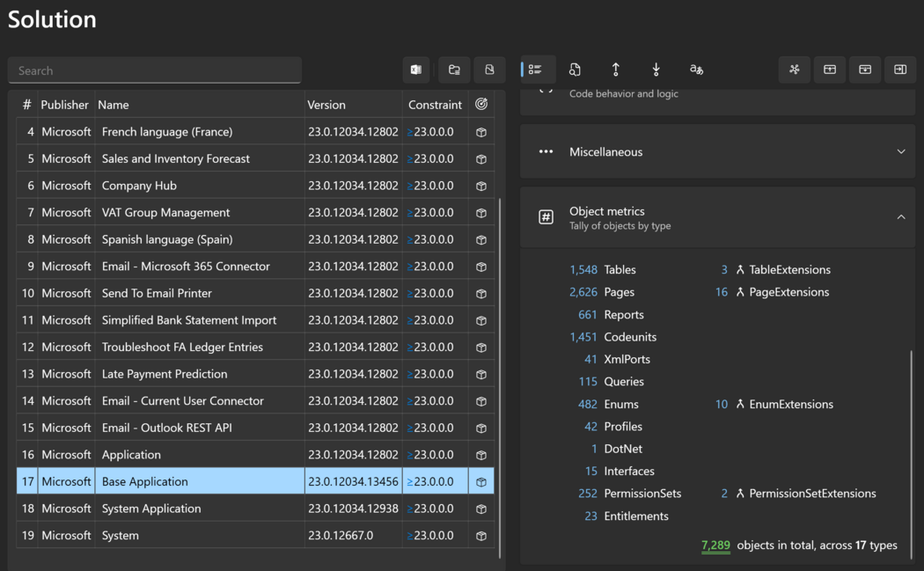Open the 10 EnumExtensions count link
The height and width of the screenshot is (571, 924).
[722, 404]
